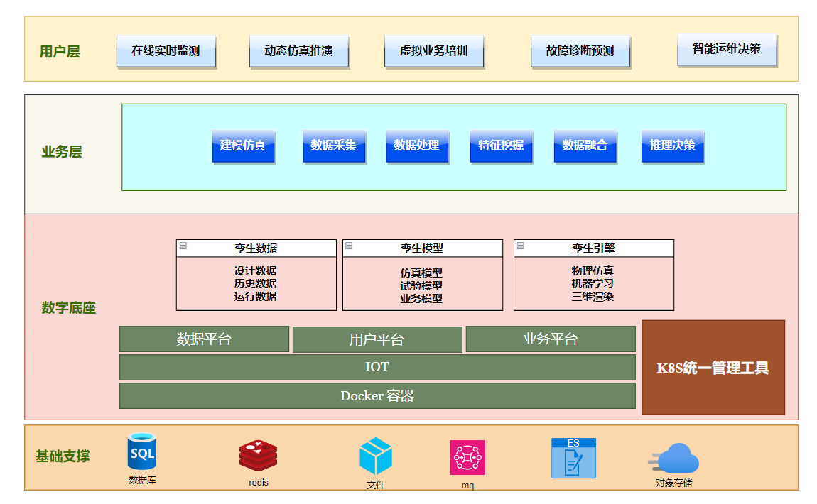Select the blue 数据融合 block
Image resolution: width=817 pixels, height=504 pixels.
[x=585, y=146]
